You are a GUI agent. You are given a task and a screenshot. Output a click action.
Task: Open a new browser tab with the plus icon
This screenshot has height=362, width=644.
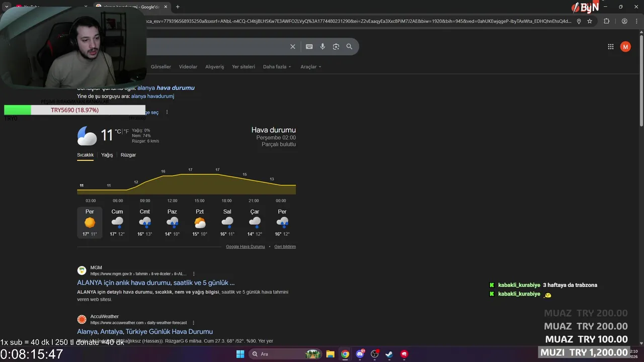[x=178, y=7]
